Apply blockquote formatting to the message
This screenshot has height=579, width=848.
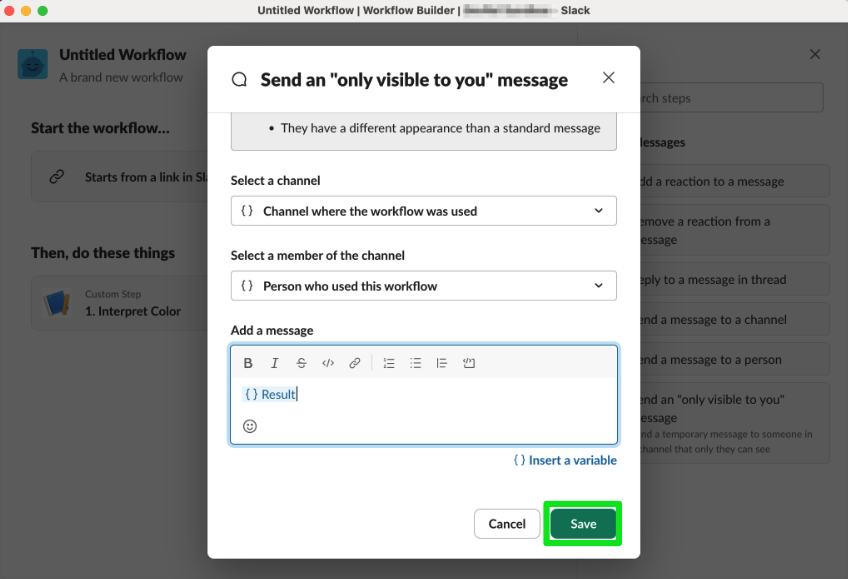pyautogui.click(x=441, y=363)
